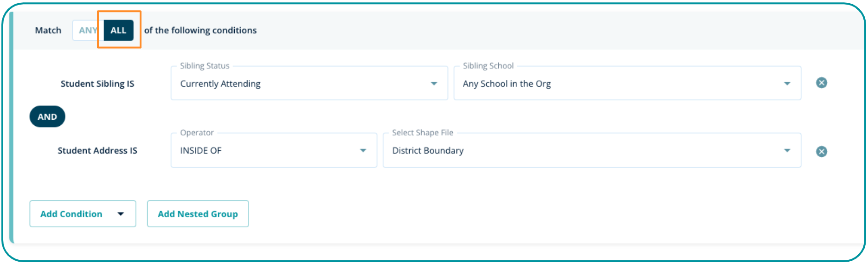The width and height of the screenshot is (868, 264).
Task: Click the AND operator badge
Action: 47,117
